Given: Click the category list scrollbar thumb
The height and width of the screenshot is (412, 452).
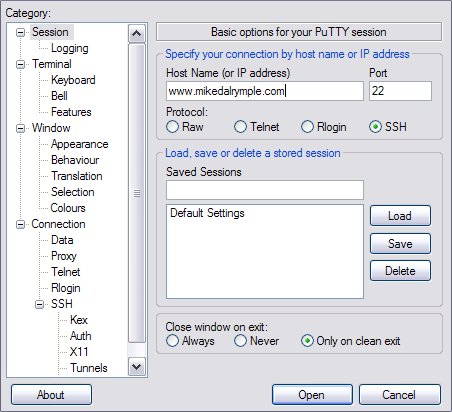Looking at the screenshot, I should coord(137,193).
